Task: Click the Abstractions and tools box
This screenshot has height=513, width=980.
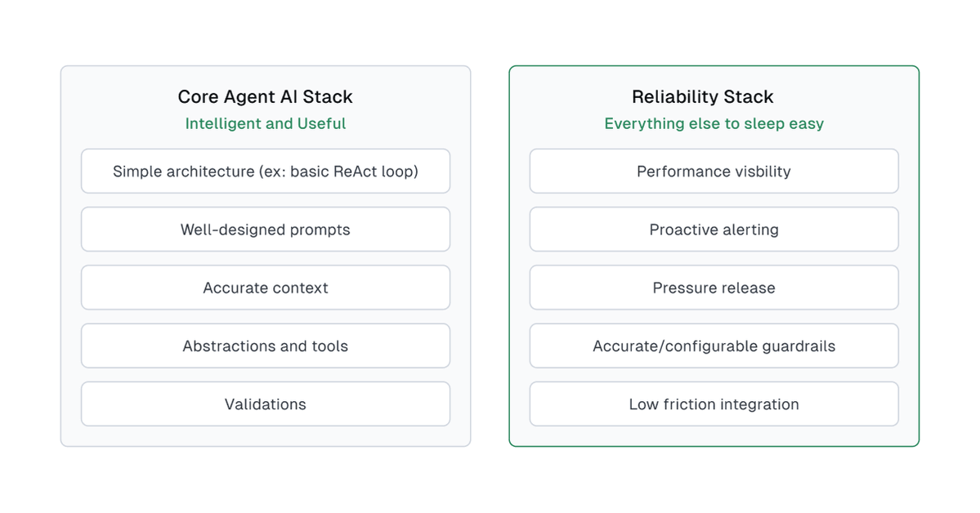Action: coord(265,346)
